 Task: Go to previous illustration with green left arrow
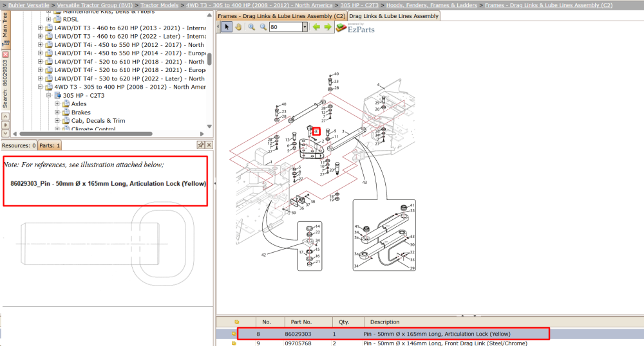tap(316, 27)
